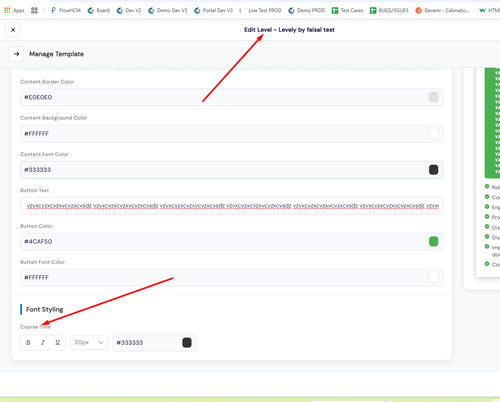Click into the Button Text field

pyautogui.click(x=232, y=206)
